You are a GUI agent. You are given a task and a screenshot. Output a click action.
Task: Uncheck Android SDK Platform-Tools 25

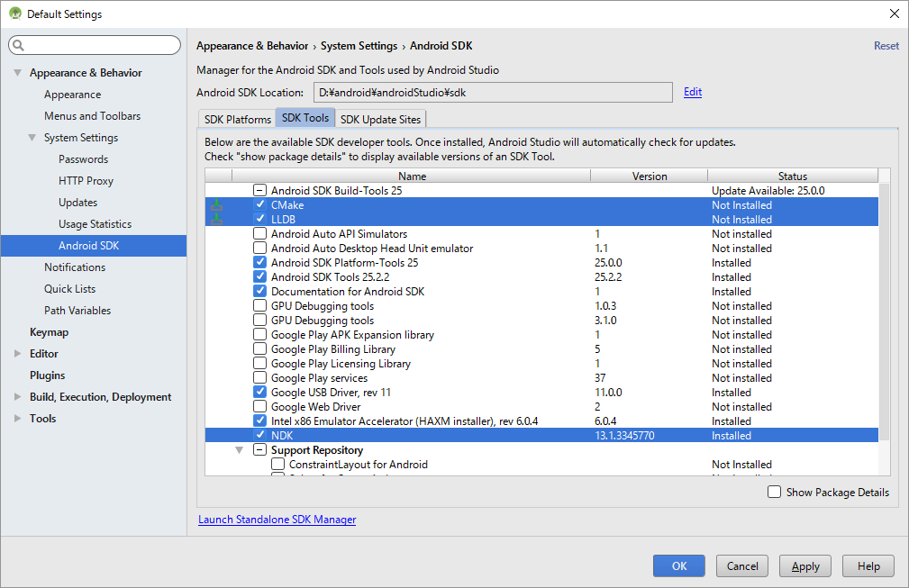(x=259, y=262)
